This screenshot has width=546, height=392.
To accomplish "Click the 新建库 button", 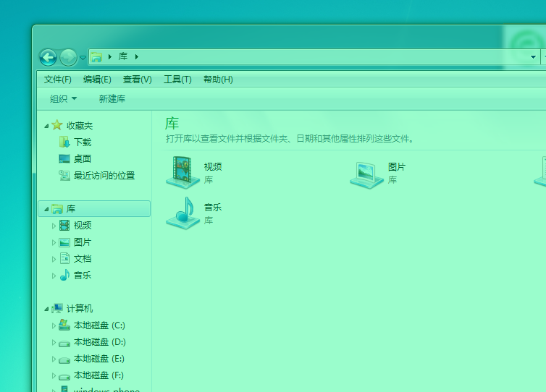I will coord(112,99).
